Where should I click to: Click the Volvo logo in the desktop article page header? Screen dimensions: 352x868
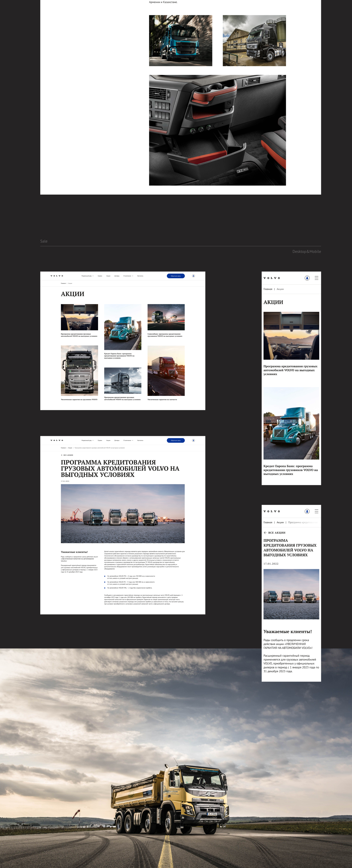(57, 440)
